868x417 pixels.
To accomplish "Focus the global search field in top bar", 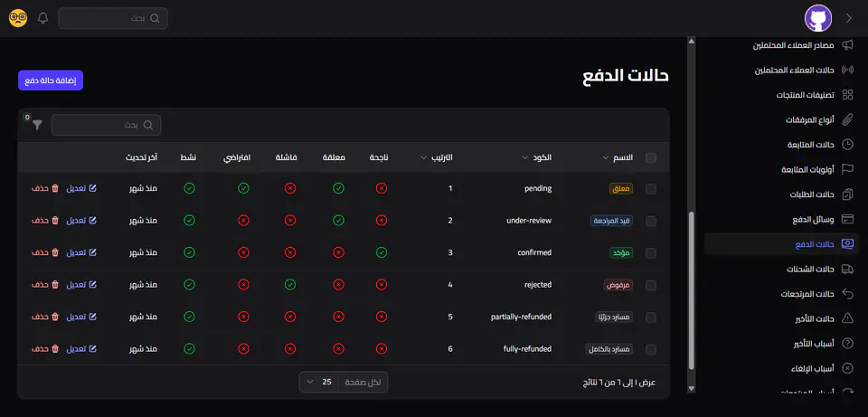I will [x=113, y=18].
